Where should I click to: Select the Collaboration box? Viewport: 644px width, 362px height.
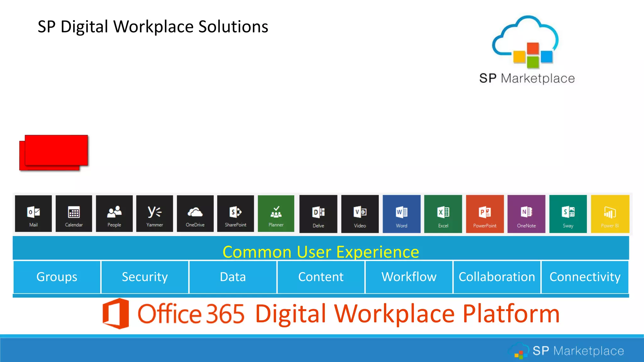click(497, 277)
